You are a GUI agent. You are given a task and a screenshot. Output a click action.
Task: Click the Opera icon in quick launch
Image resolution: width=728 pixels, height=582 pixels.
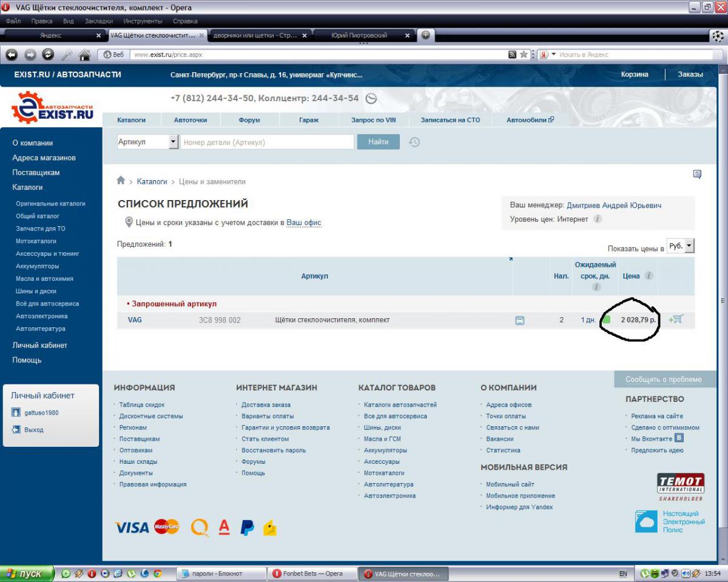(x=92, y=573)
